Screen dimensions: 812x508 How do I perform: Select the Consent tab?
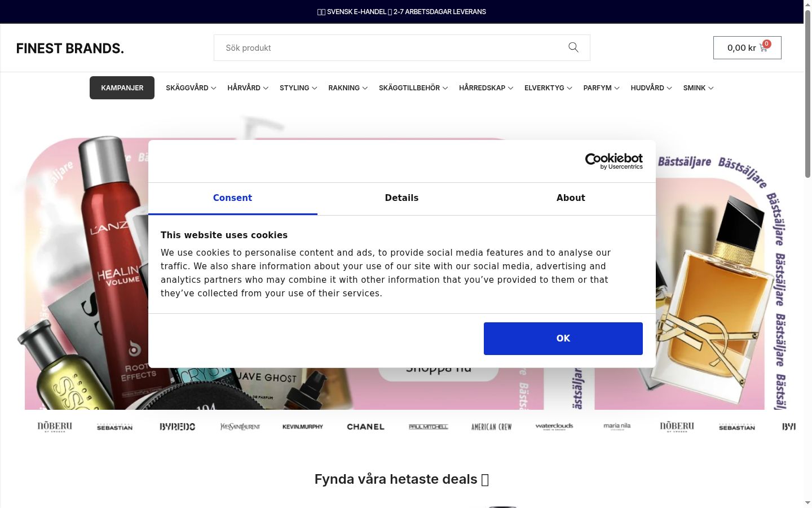pyautogui.click(x=232, y=198)
